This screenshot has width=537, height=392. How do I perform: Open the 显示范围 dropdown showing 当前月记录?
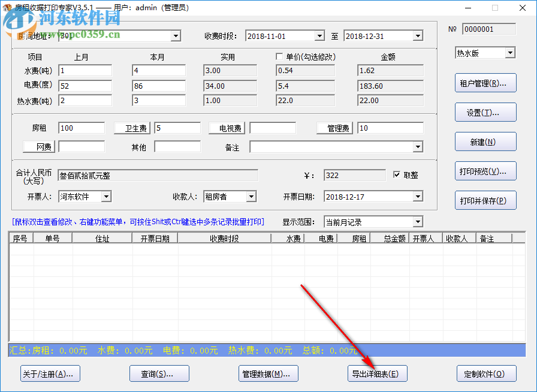click(x=420, y=221)
